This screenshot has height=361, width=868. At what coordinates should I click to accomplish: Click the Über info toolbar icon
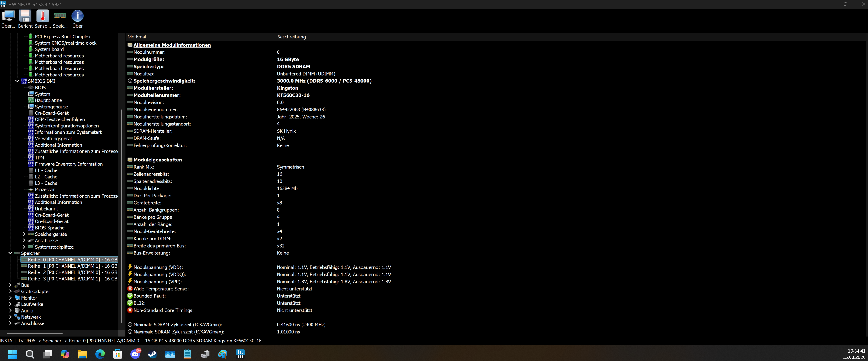point(78,16)
